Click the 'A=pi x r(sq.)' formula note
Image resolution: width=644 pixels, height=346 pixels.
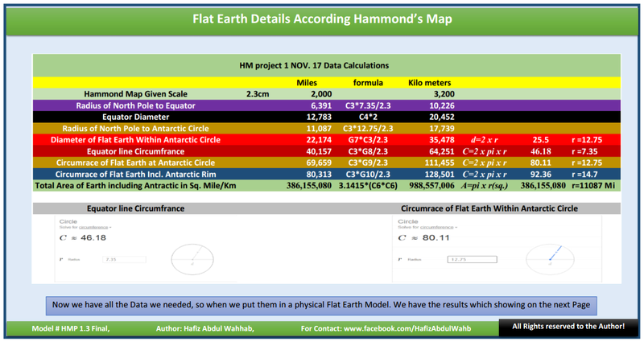coord(485,186)
